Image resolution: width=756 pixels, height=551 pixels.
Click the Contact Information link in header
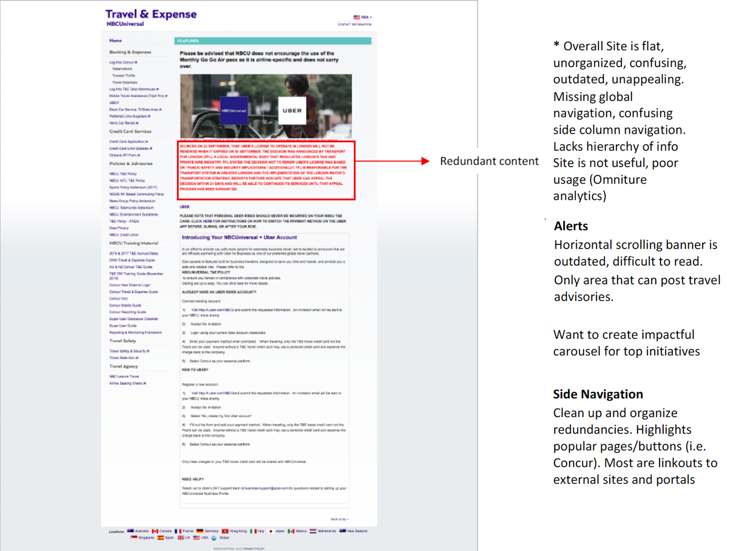(x=354, y=25)
